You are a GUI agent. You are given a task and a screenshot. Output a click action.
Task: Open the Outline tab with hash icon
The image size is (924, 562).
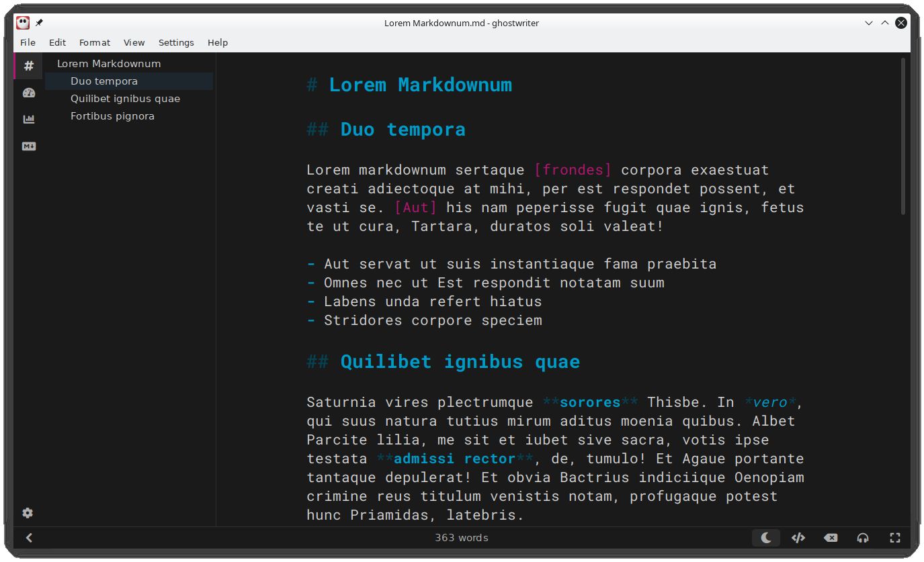pos(29,66)
